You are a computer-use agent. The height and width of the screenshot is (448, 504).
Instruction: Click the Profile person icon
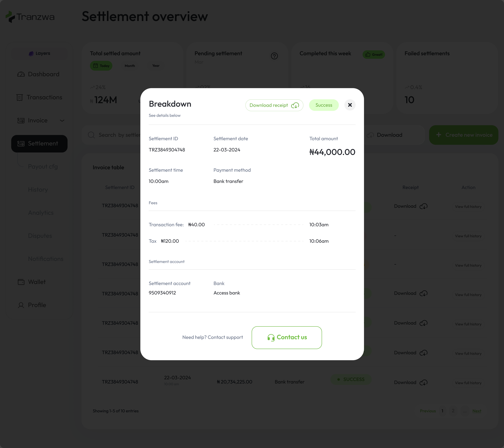pyautogui.click(x=21, y=305)
